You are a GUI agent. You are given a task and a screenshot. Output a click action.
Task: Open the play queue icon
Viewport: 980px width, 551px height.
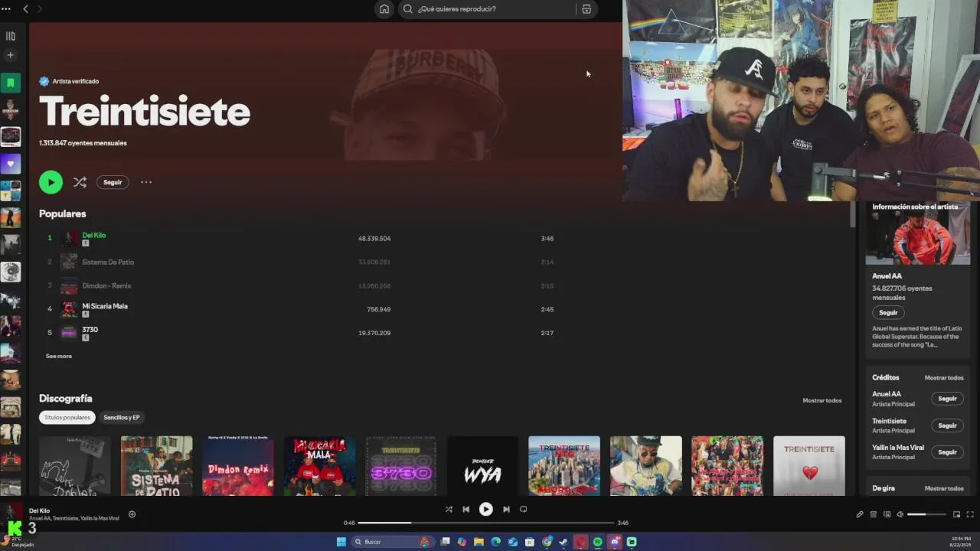click(873, 514)
